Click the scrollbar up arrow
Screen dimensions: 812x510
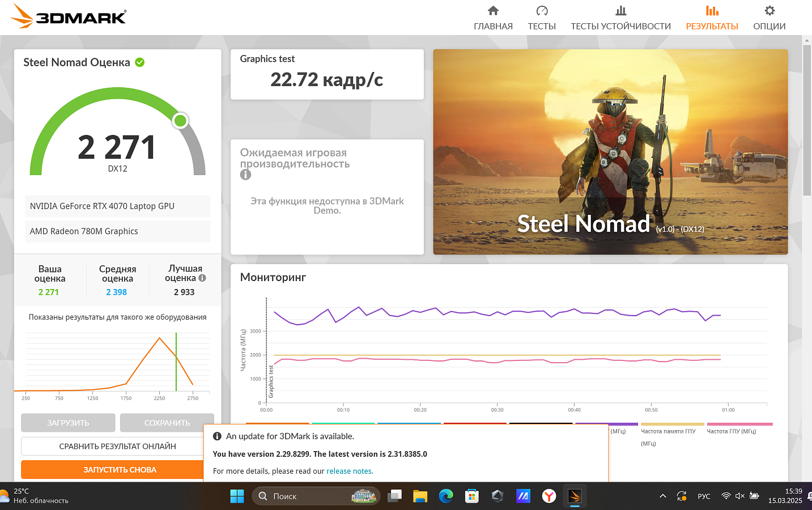[x=807, y=40]
